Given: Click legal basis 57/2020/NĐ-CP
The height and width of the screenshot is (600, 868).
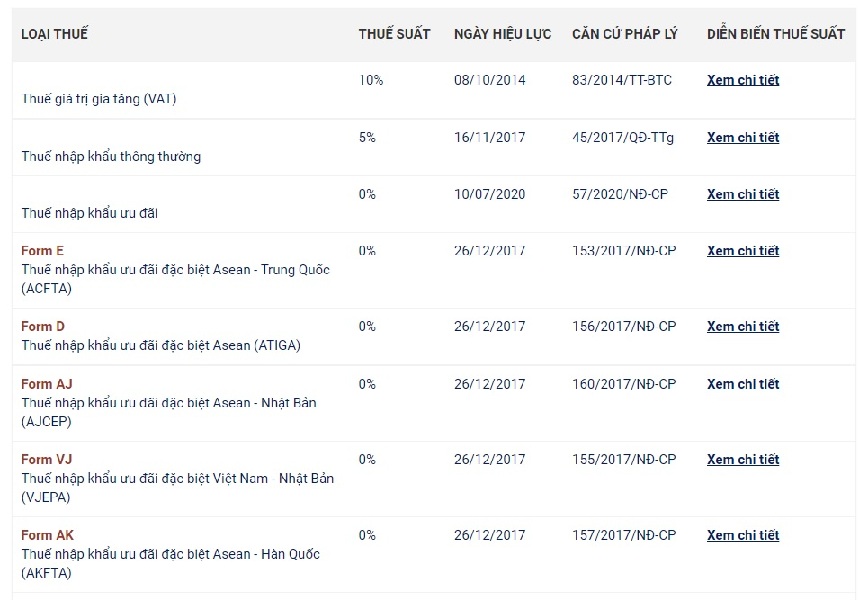Looking at the screenshot, I should coord(620,194).
